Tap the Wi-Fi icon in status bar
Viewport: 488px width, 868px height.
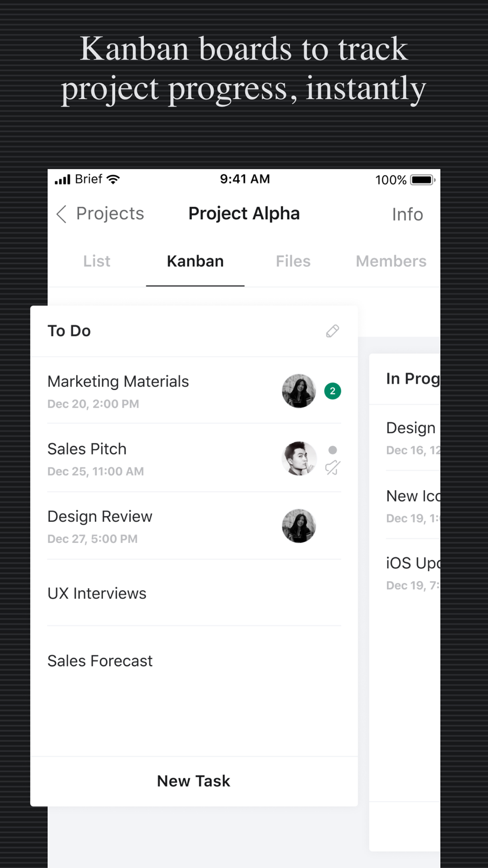tap(113, 179)
